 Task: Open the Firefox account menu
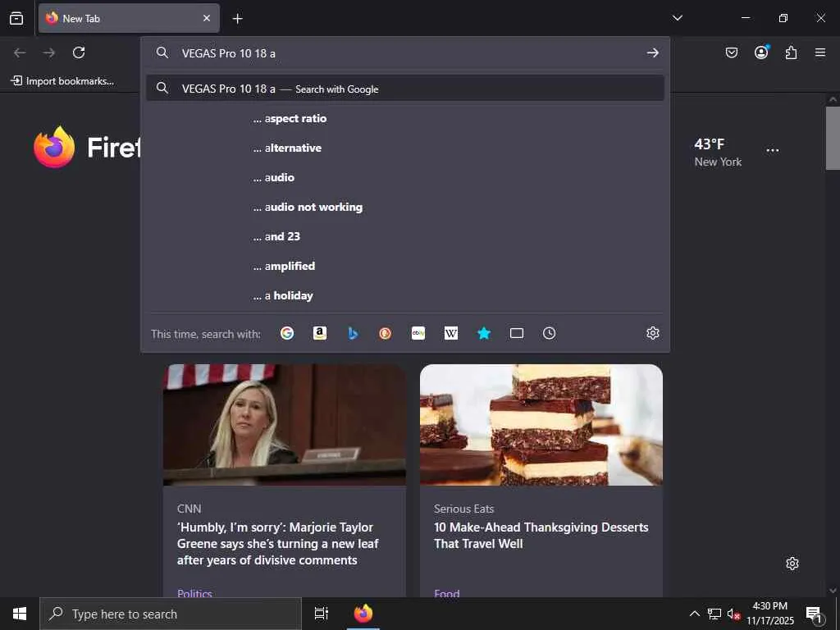tap(761, 52)
